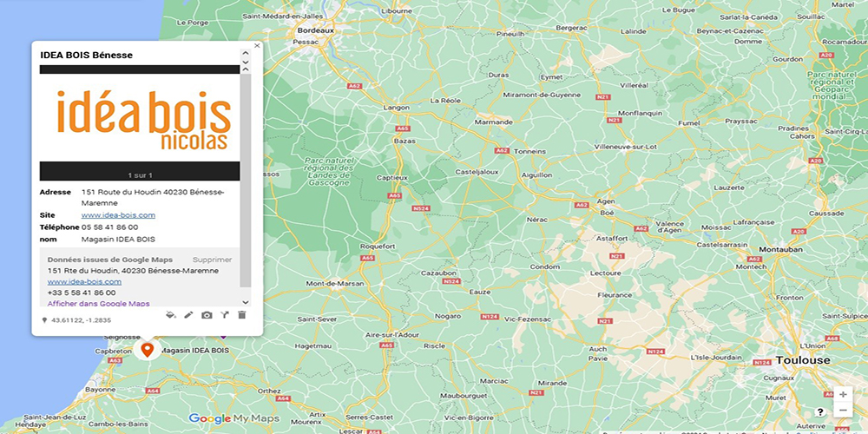Open the www.idea-bois.com link beside Site
The height and width of the screenshot is (434, 868).
(x=118, y=215)
